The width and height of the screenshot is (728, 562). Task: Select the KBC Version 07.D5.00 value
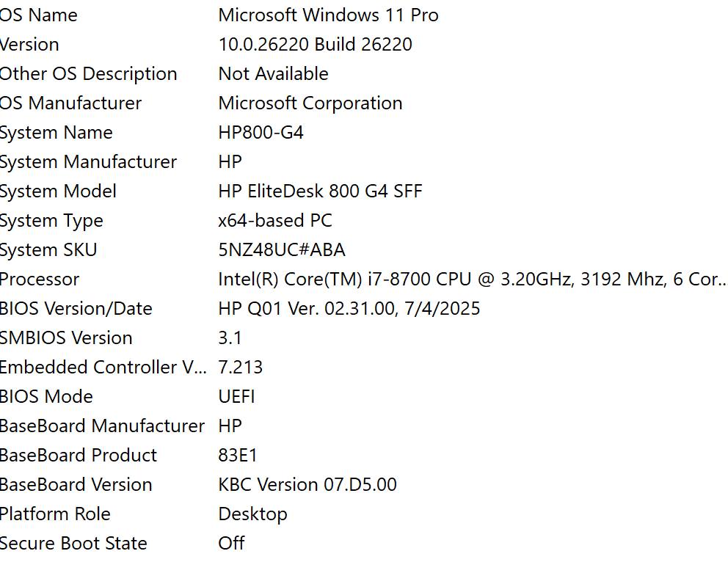307,485
